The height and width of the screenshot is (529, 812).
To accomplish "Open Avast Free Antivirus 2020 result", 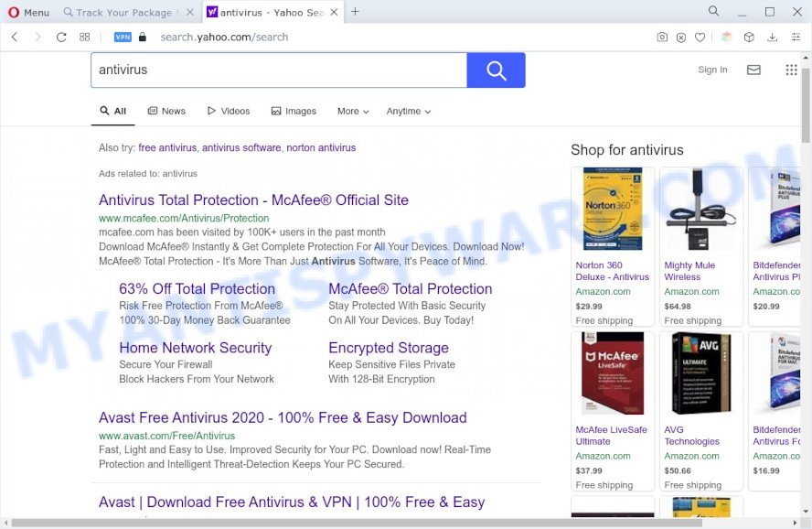I will click(x=283, y=417).
